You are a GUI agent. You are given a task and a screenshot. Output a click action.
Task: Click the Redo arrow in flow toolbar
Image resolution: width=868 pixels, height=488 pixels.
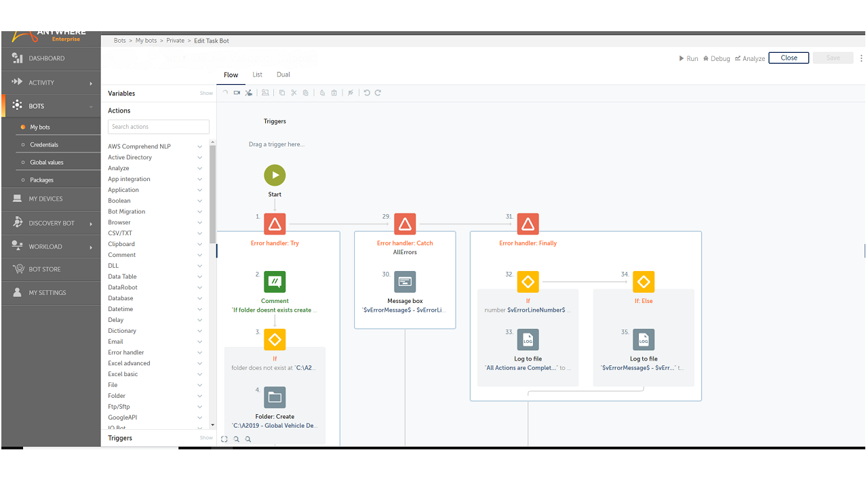(378, 93)
